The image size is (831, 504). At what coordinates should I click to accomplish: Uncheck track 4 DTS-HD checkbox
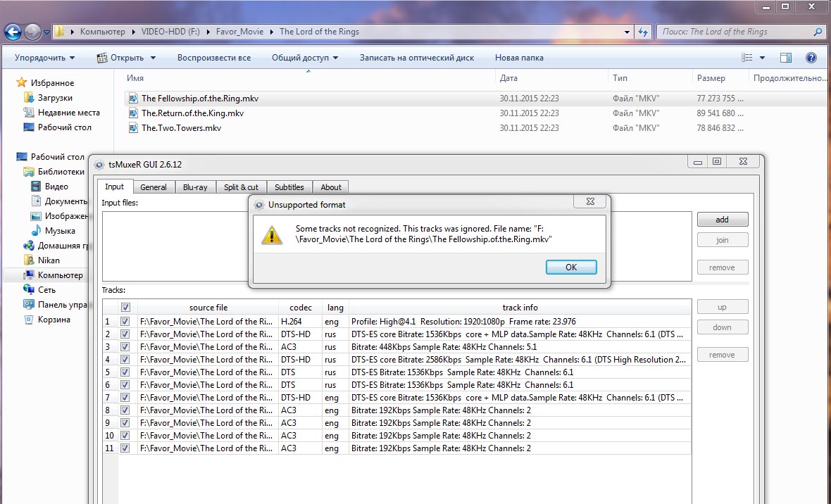click(125, 359)
